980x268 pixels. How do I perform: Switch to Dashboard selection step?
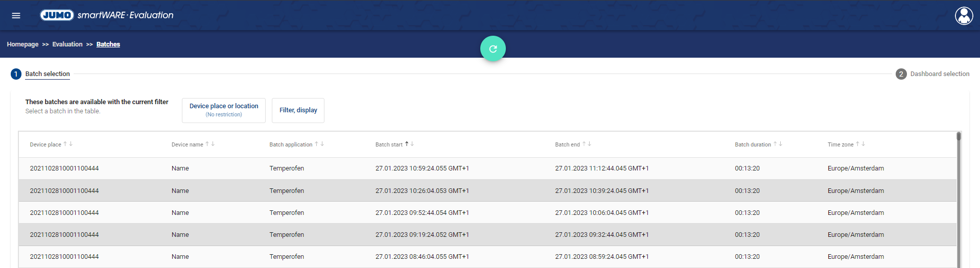point(939,74)
